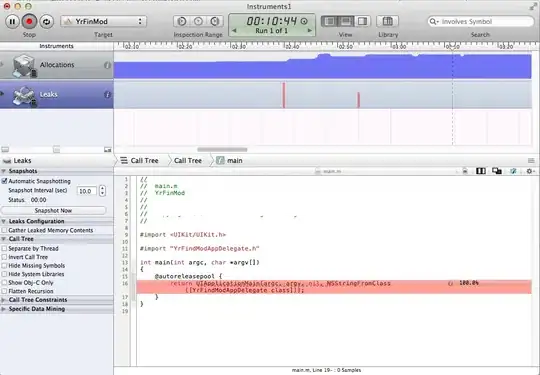Screen dimensions: 540x375
Task: Toggle the right-side view pane button
Action: (362, 21)
